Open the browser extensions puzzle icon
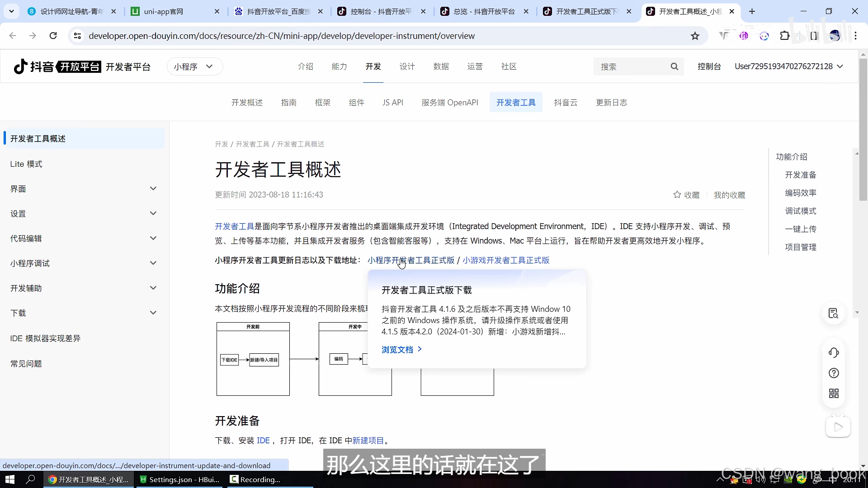 (x=785, y=36)
